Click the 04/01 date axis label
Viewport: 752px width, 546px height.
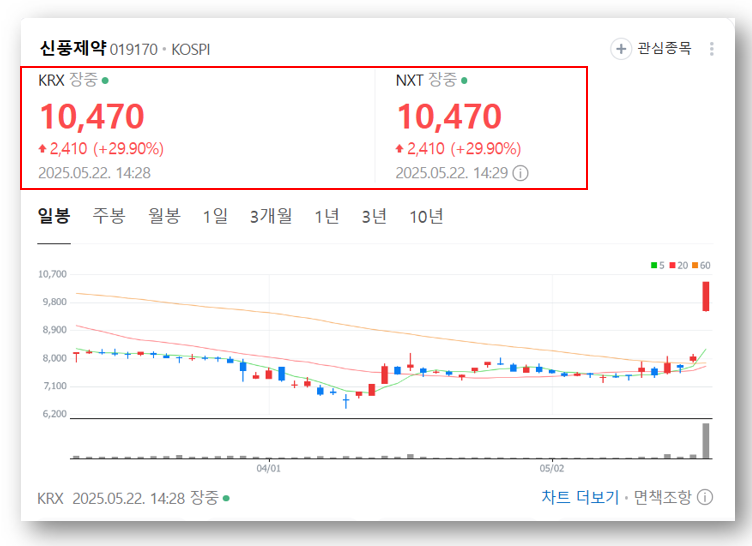click(269, 468)
